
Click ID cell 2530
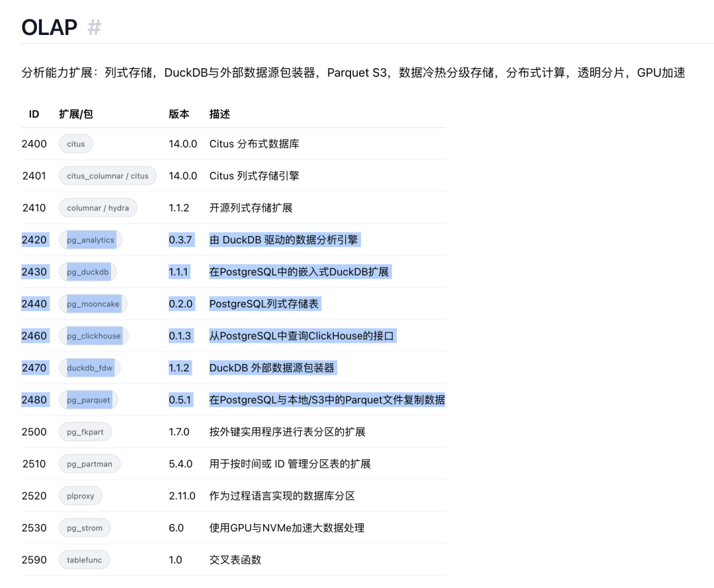tap(34, 528)
